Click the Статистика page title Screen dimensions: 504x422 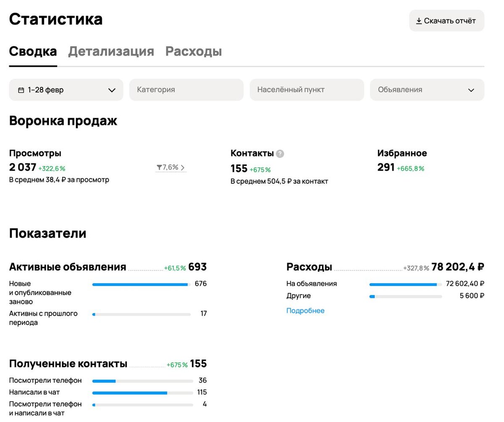coord(56,19)
